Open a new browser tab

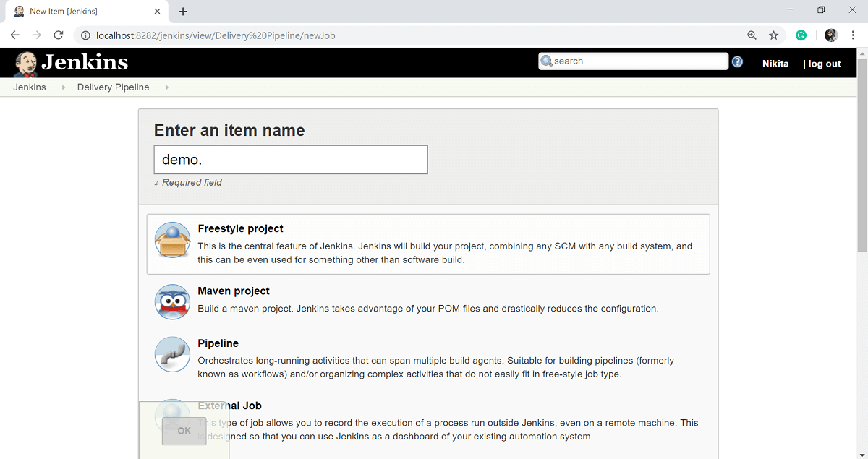pos(183,12)
